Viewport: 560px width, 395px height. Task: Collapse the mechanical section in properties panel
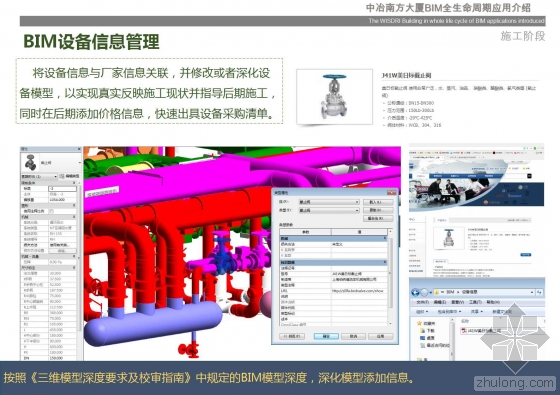pos(75,217)
